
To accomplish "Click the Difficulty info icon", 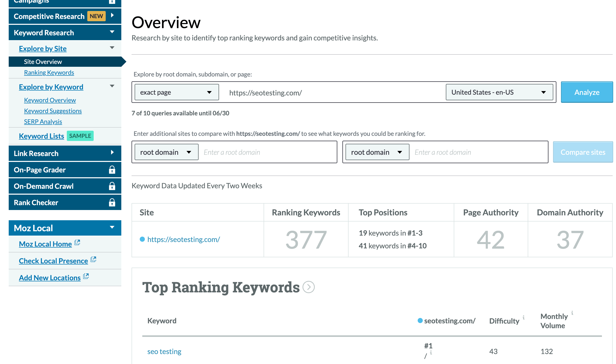I will [x=524, y=317].
